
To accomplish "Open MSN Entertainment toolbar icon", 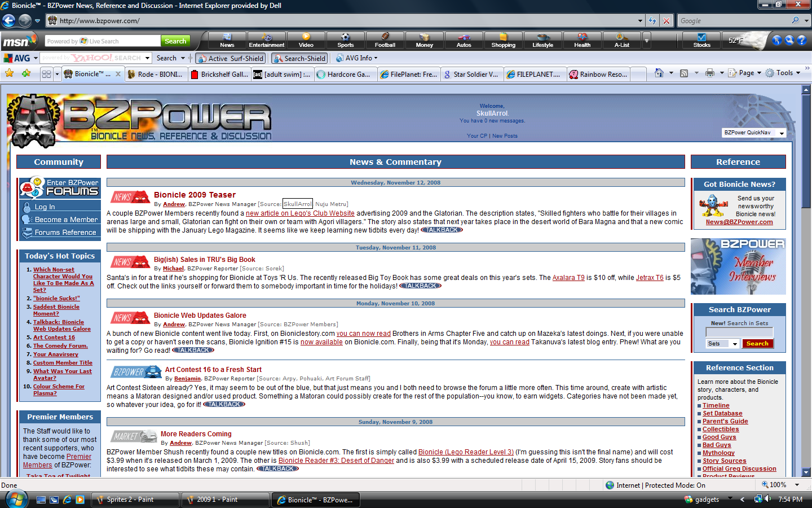I will [x=267, y=41].
